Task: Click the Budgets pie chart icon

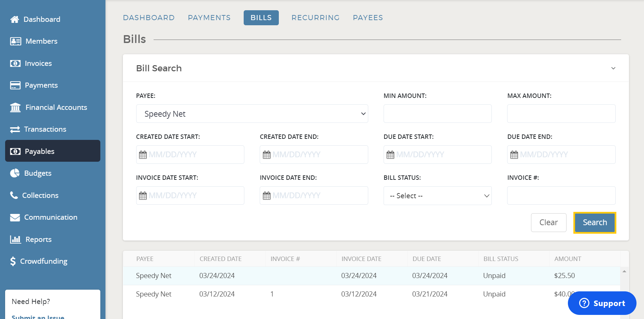Action: (x=15, y=173)
